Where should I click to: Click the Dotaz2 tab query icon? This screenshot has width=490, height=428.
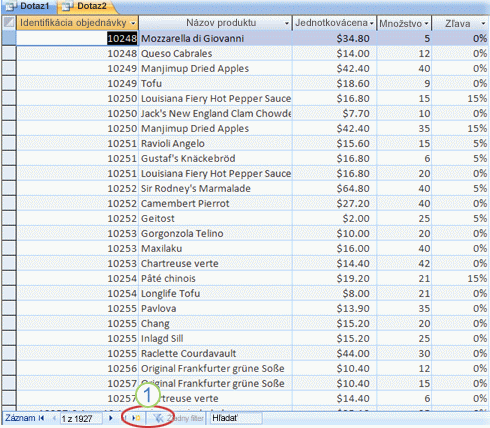(68, 6)
